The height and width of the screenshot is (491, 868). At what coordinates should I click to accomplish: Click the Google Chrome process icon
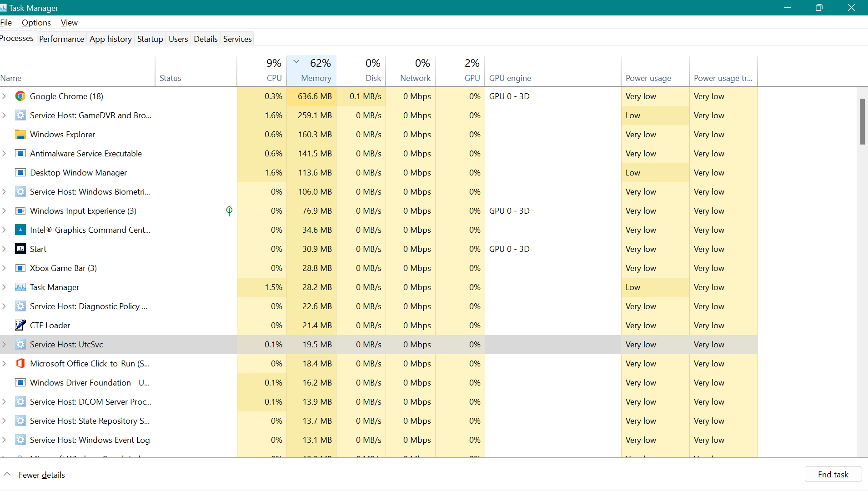coord(20,96)
